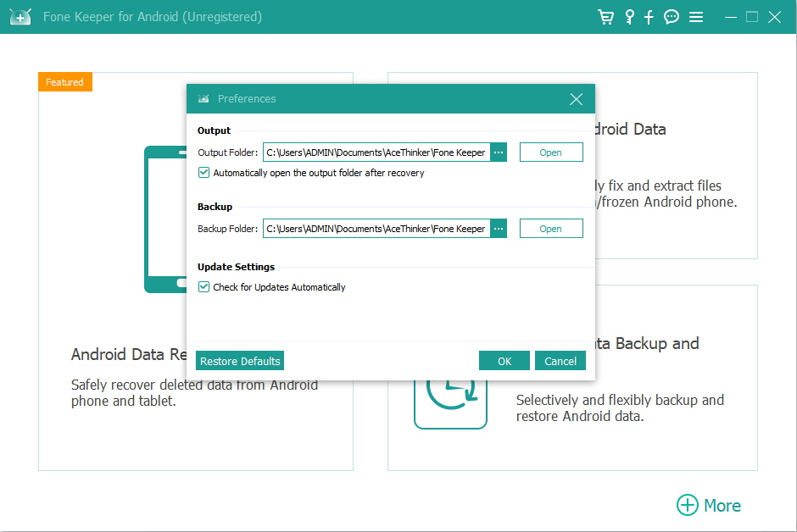Toggle Check for Updates Automatically
The width and height of the screenshot is (797, 532).
pyautogui.click(x=203, y=287)
